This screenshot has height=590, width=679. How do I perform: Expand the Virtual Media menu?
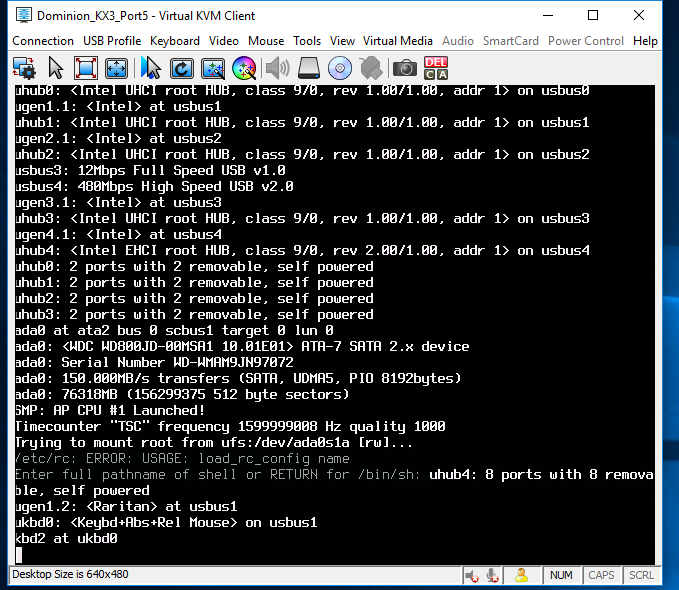398,41
